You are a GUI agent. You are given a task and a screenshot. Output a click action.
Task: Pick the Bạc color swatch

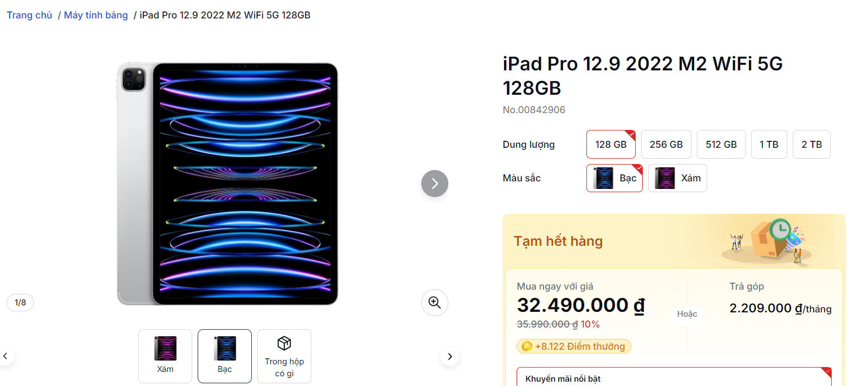[x=614, y=178]
